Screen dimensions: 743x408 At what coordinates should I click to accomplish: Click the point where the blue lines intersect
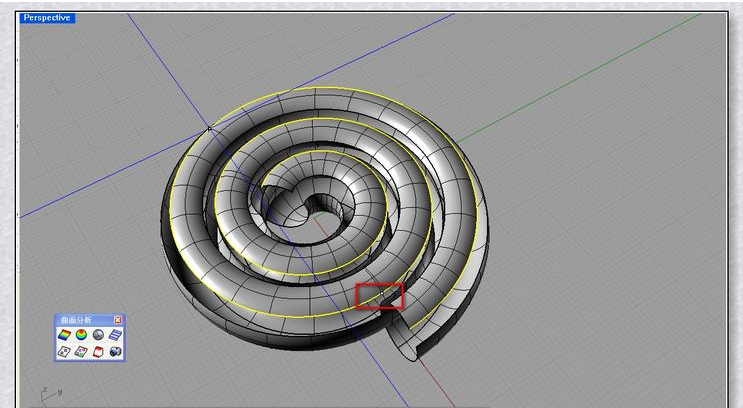pyautogui.click(x=208, y=128)
